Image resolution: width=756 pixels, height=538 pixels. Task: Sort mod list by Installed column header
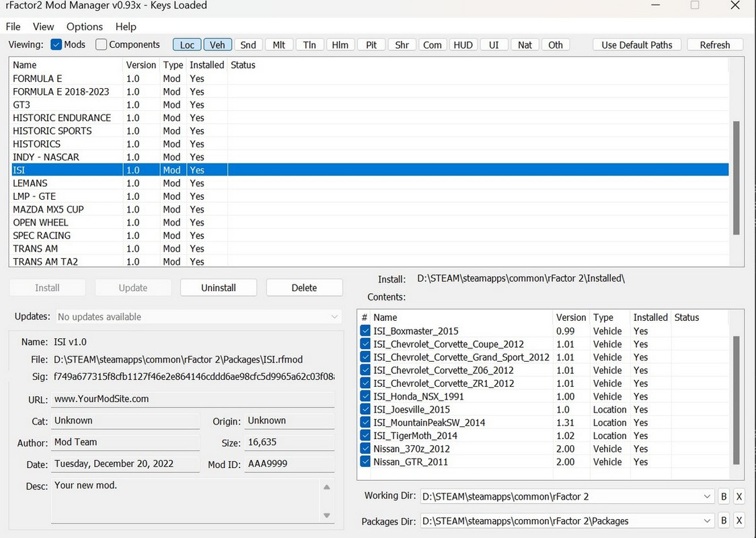[207, 65]
